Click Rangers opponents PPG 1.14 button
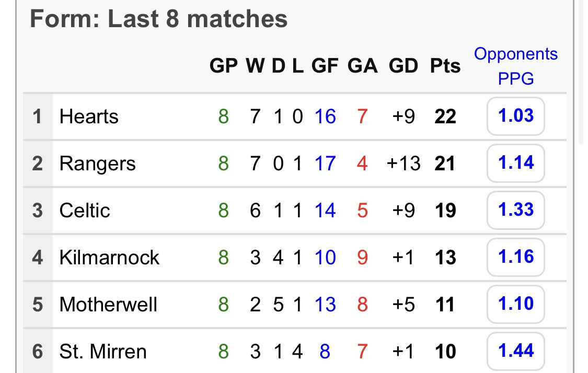 pos(515,163)
